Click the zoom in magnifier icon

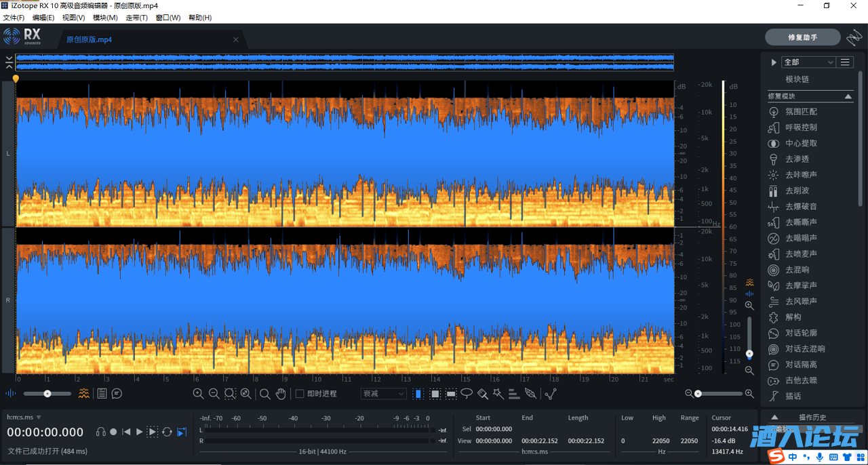pos(198,393)
